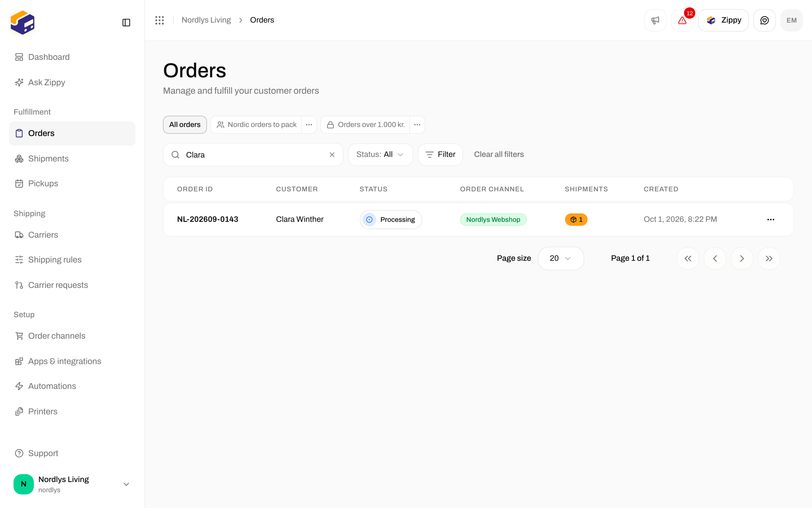Open the chat support icon

point(764,20)
